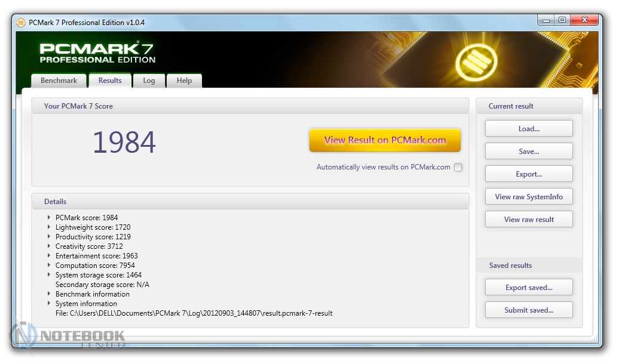Open the Help tab
The width and height of the screenshot is (619, 364).
pos(184,81)
